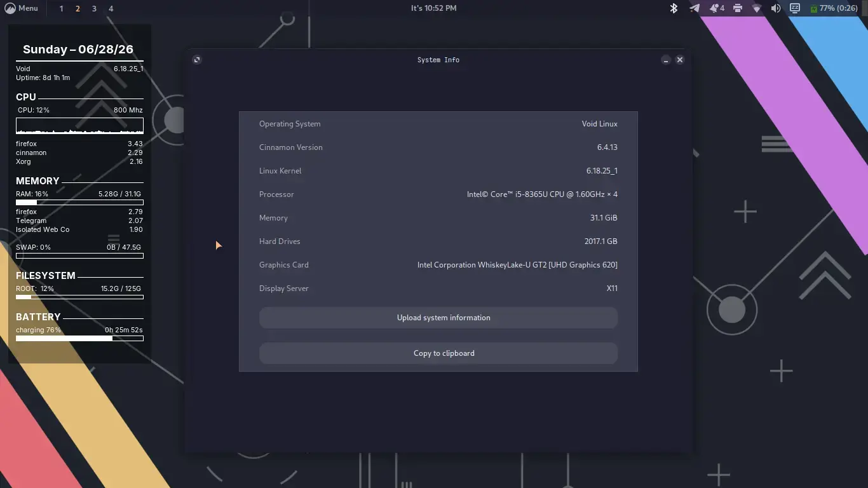Click the ROOT filesystem usage bar
Image resolution: width=868 pixels, height=488 pixels.
point(79,297)
